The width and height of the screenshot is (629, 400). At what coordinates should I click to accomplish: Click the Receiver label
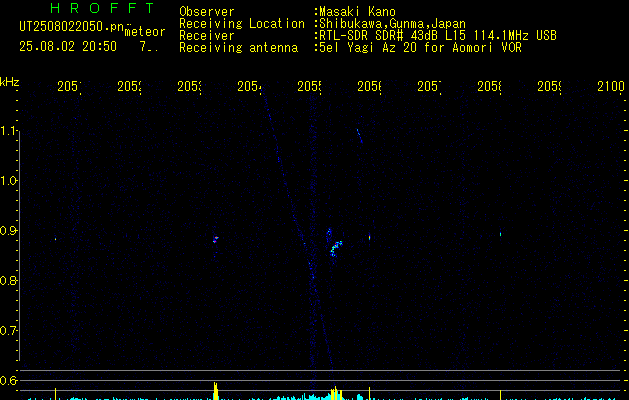click(207, 36)
